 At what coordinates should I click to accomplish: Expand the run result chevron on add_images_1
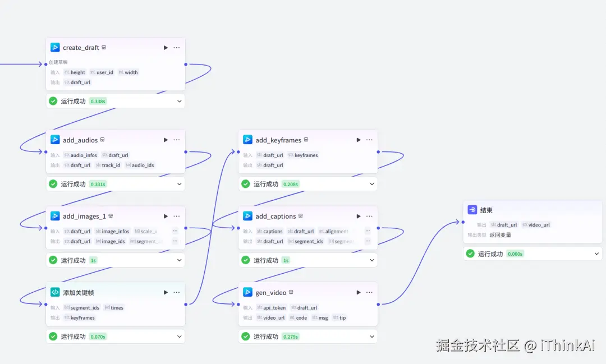[x=179, y=260]
